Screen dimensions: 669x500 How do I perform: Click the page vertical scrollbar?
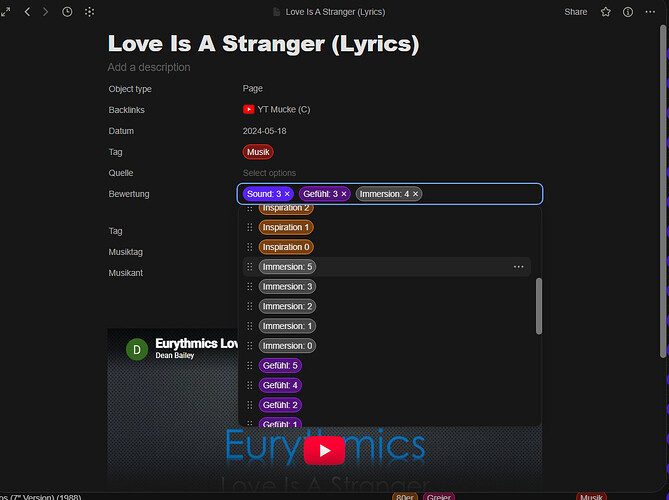tap(663, 191)
